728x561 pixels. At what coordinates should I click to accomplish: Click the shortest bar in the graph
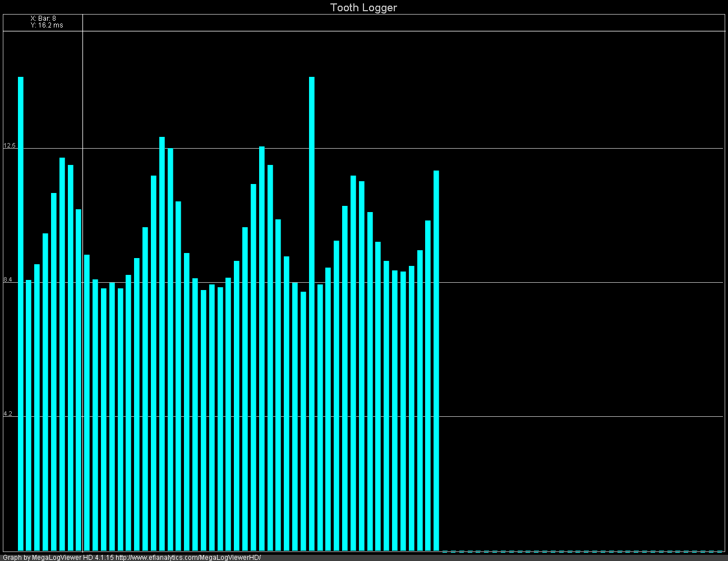click(303, 393)
